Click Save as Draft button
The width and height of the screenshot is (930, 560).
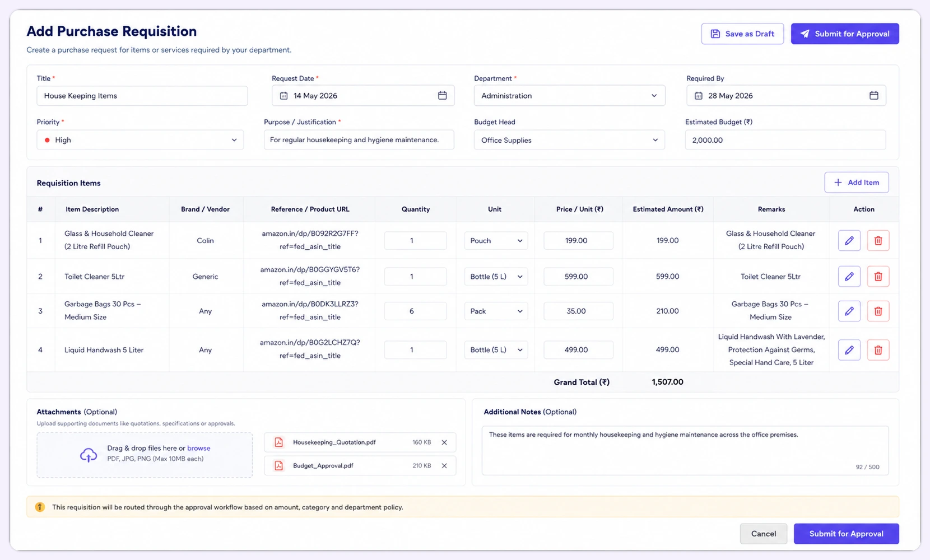[x=742, y=34]
